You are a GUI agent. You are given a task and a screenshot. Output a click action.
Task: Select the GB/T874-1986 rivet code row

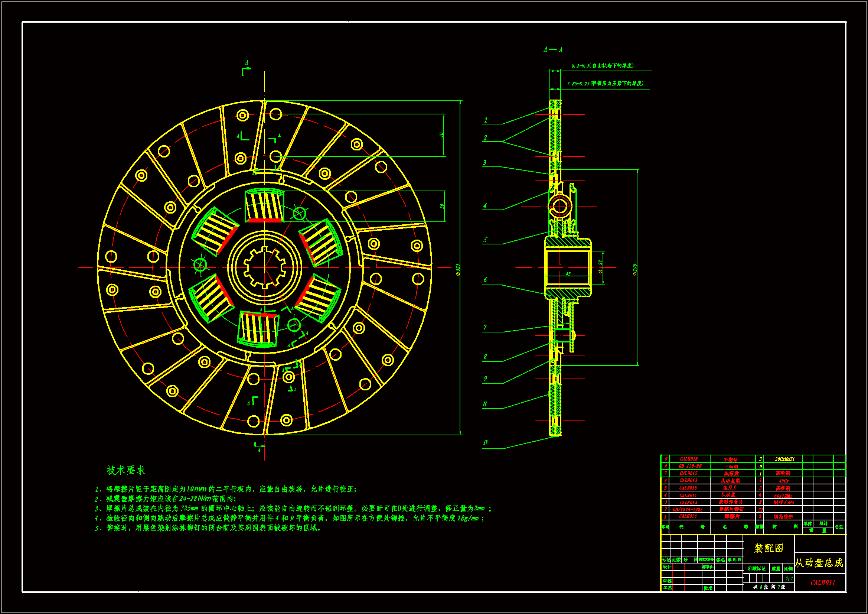pyautogui.click(x=687, y=510)
